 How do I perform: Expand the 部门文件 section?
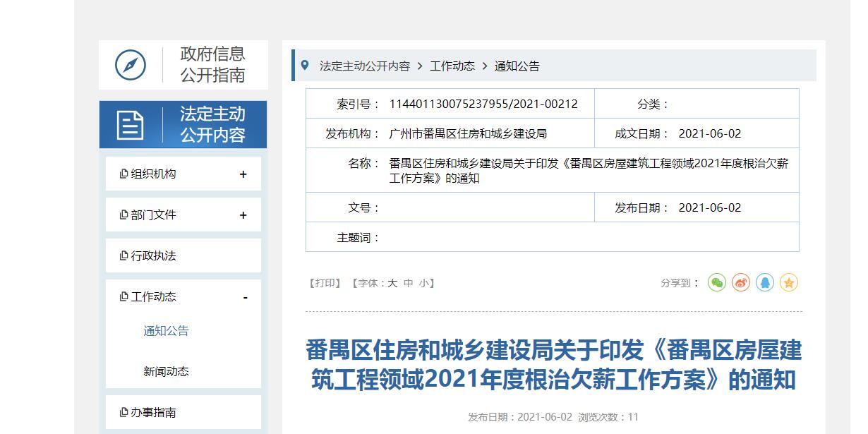tap(243, 214)
